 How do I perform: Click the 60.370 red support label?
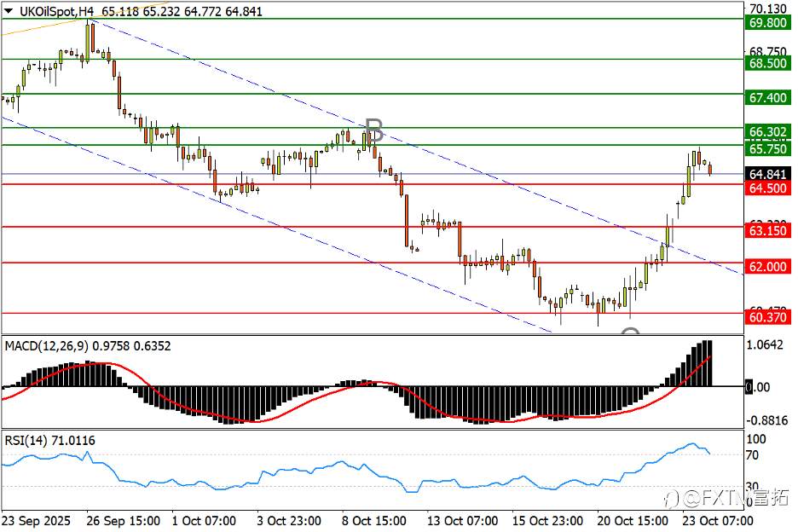click(768, 317)
